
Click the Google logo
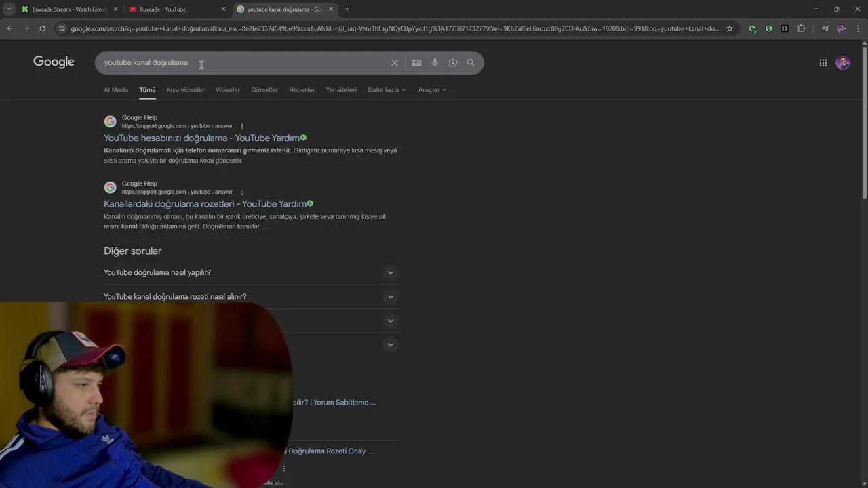pos(54,62)
